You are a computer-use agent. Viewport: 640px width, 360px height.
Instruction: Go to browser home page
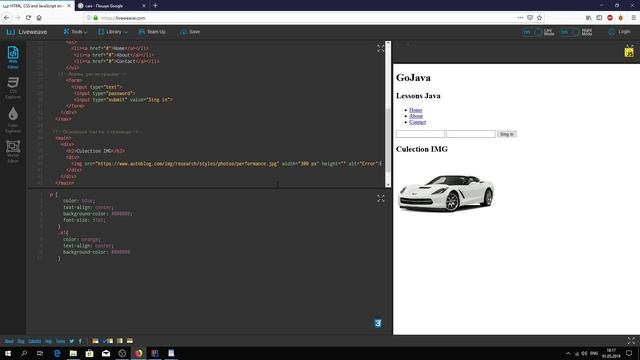39,18
